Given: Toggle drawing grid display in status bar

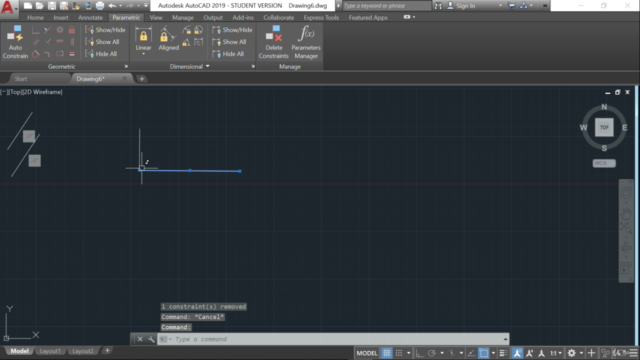Looking at the screenshot, I should (x=387, y=353).
